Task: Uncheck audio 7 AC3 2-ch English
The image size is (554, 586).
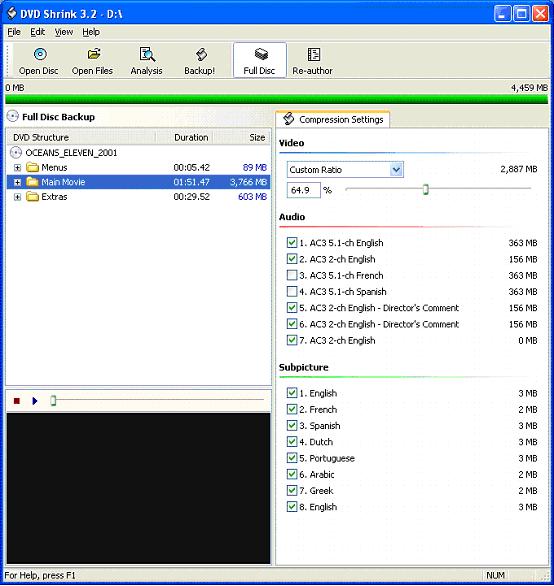Action: coord(292,340)
